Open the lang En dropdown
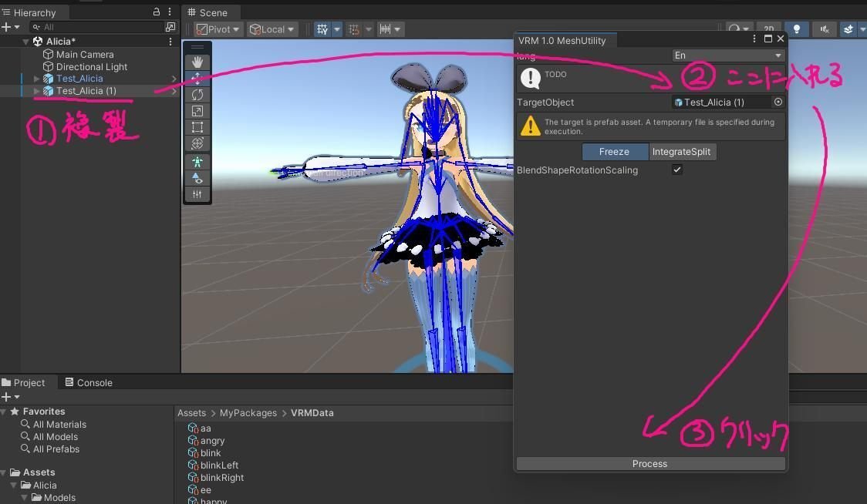Image resolution: width=867 pixels, height=504 pixels. click(x=728, y=55)
